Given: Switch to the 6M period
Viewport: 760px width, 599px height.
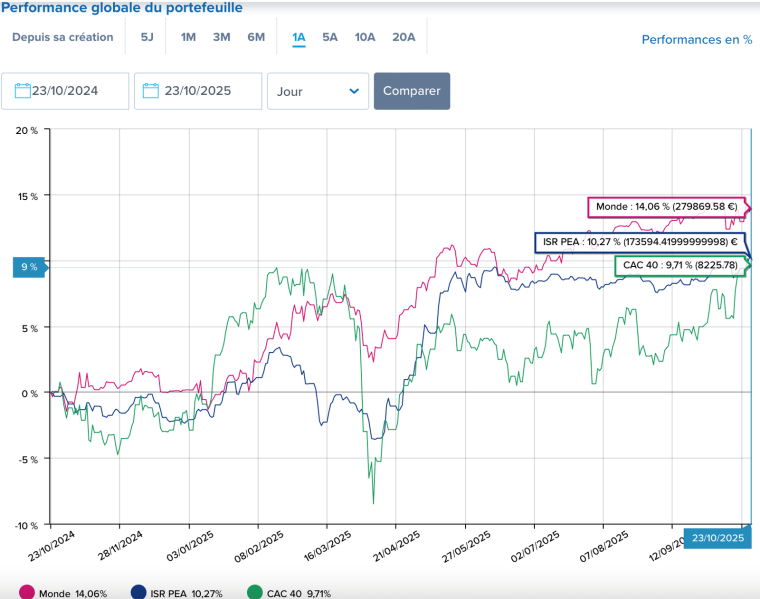Looking at the screenshot, I should pyautogui.click(x=256, y=38).
